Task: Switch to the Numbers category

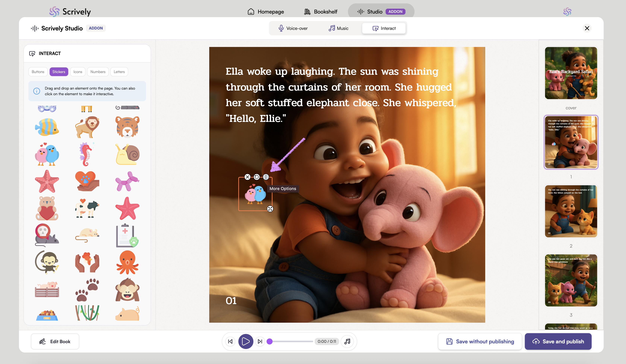Action: pos(98,72)
